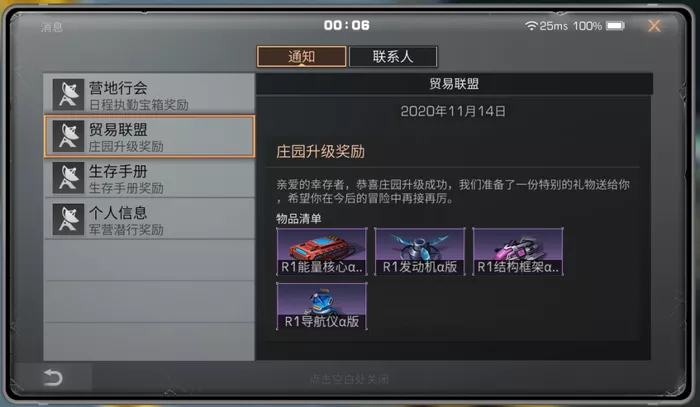
Task: Open the 个人信息 军营潜行奖励 notification
Action: (149, 219)
